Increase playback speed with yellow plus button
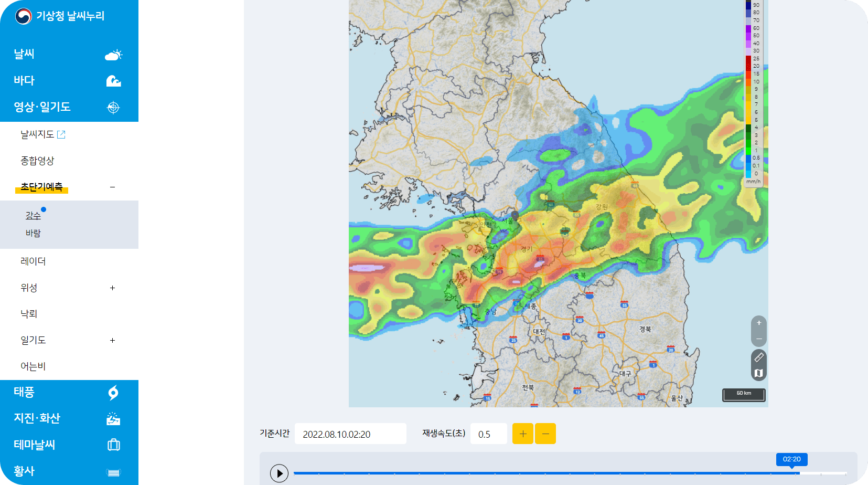This screenshot has width=868, height=485. point(523,434)
